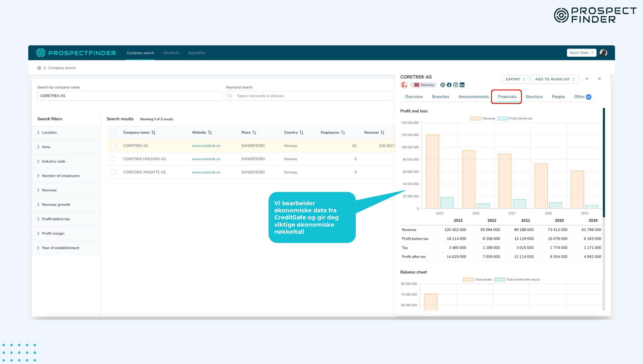Open the Rune's Team dropdown
The height and width of the screenshot is (364, 643).
click(581, 53)
